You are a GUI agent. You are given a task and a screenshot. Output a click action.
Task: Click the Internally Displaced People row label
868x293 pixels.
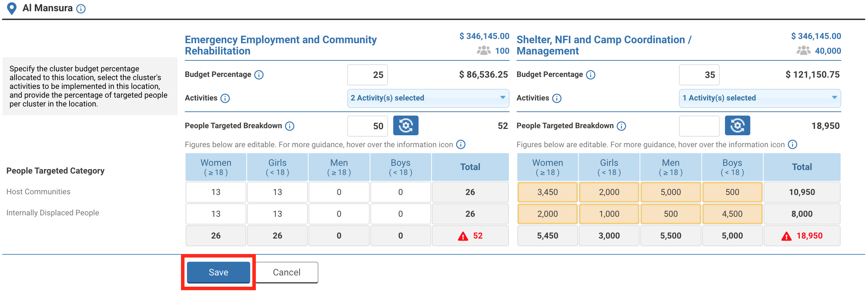53,213
